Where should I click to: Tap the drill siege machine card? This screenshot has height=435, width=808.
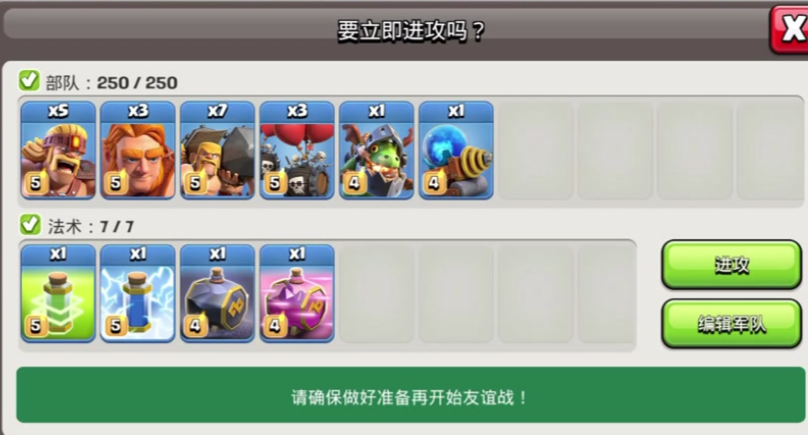point(456,150)
